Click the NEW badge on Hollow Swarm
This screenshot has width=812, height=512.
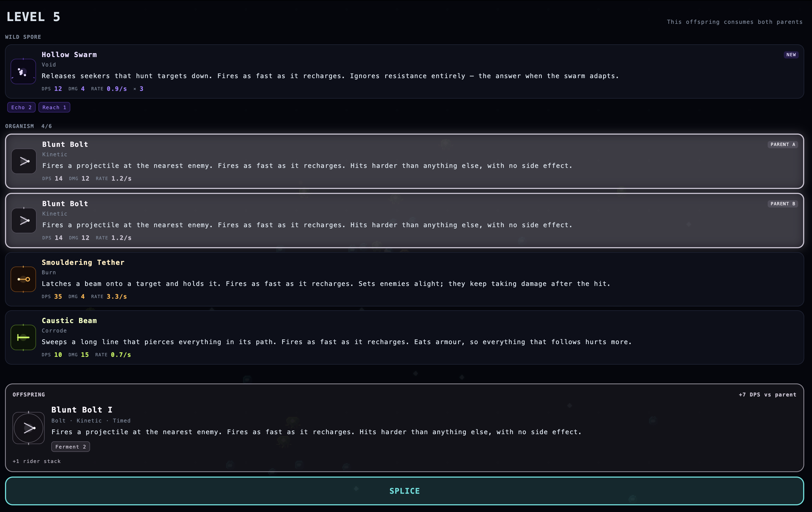[791, 55]
